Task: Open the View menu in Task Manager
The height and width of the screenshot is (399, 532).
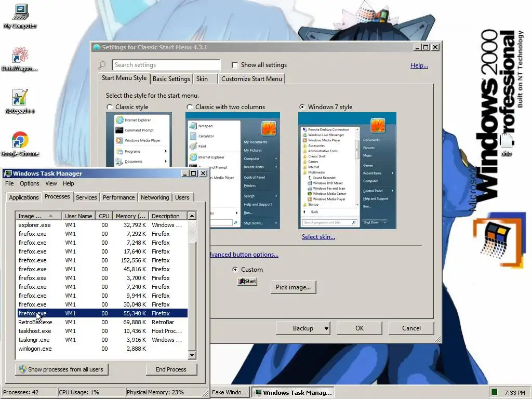Action: tap(51, 183)
